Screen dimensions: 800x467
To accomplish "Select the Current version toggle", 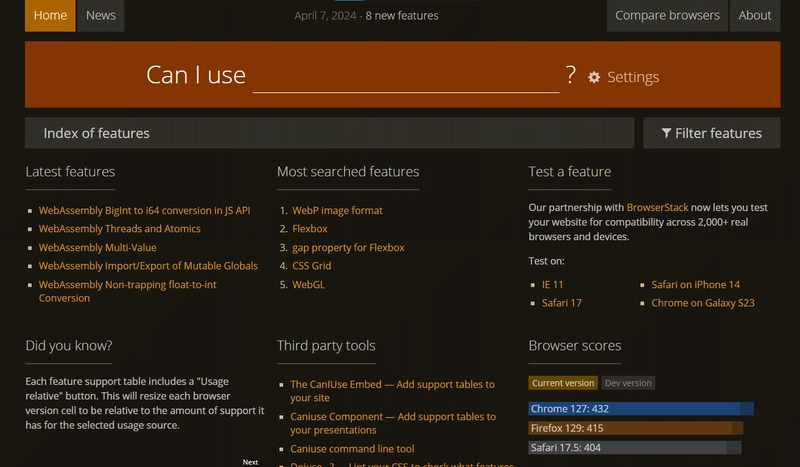I will 563,383.
